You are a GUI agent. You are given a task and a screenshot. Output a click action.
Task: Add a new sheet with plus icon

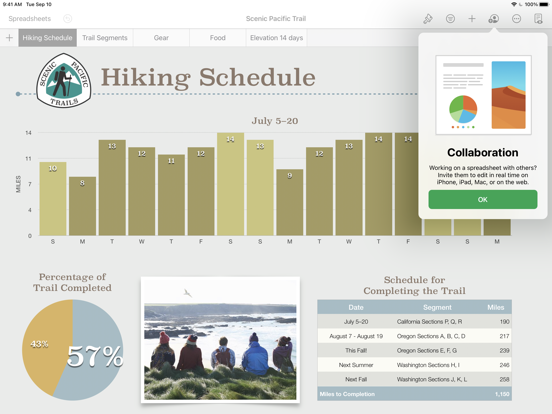pos(10,38)
